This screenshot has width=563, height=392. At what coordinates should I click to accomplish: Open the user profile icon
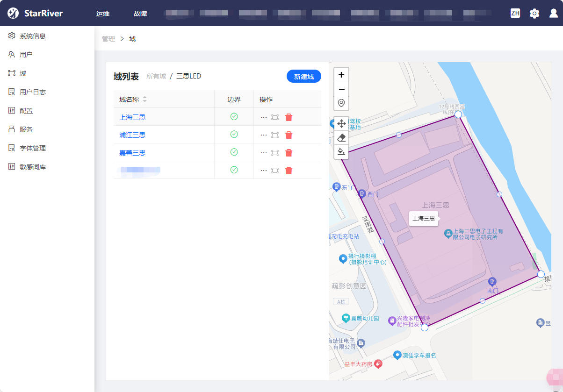click(x=554, y=13)
